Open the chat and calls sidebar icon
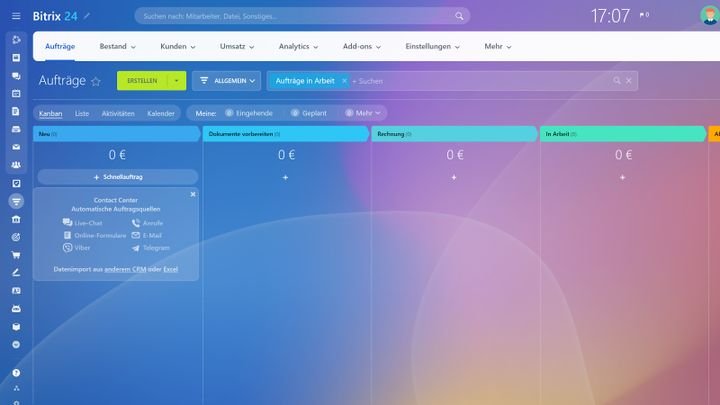 (x=16, y=76)
